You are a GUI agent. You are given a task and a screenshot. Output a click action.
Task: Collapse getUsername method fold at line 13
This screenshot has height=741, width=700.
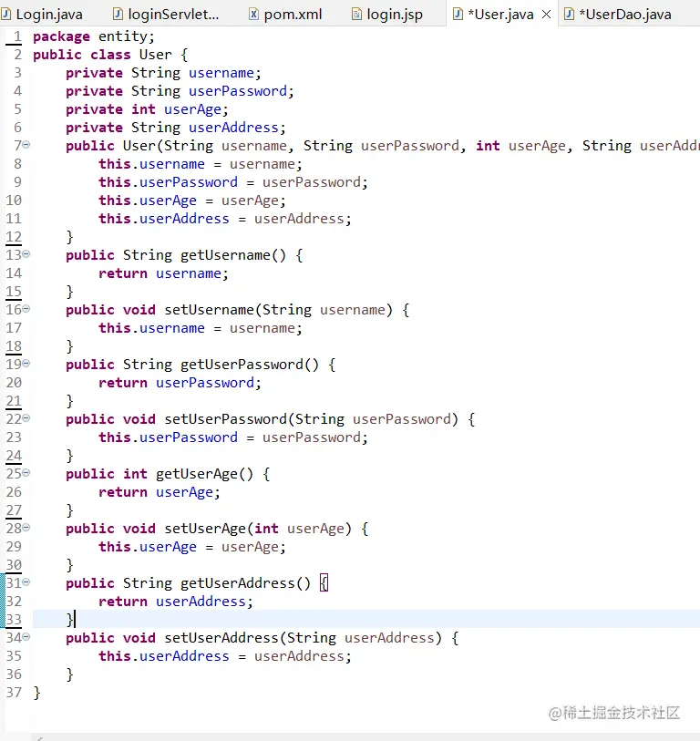click(x=26, y=253)
